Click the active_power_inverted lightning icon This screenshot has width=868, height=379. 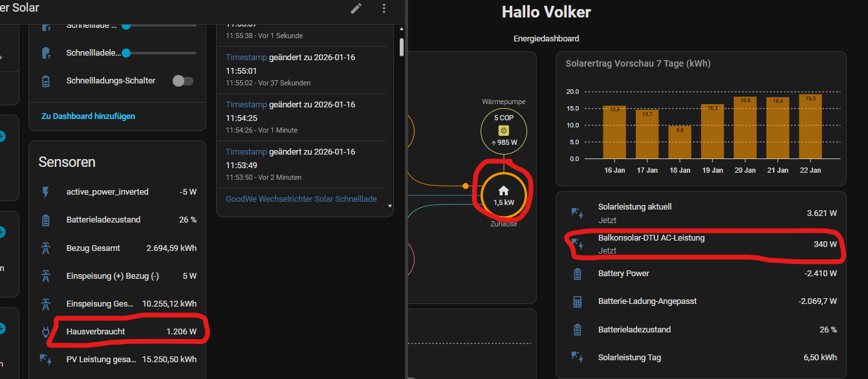[x=45, y=191]
